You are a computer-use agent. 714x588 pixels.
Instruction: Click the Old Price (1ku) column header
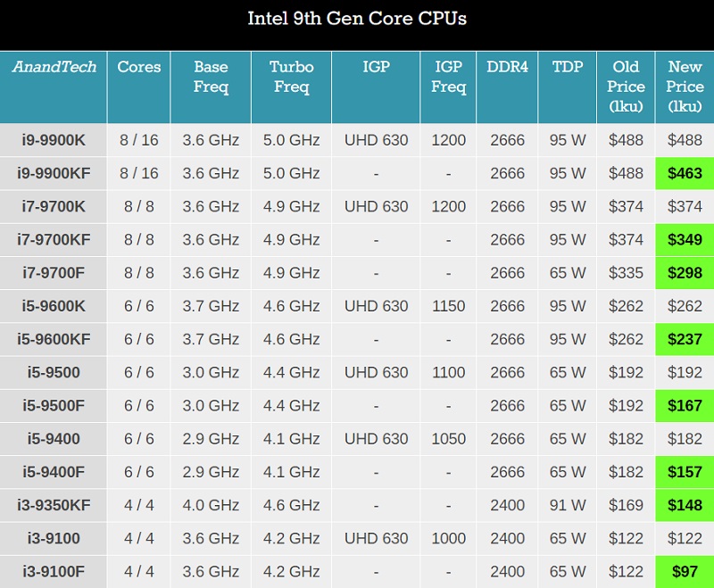[626, 87]
